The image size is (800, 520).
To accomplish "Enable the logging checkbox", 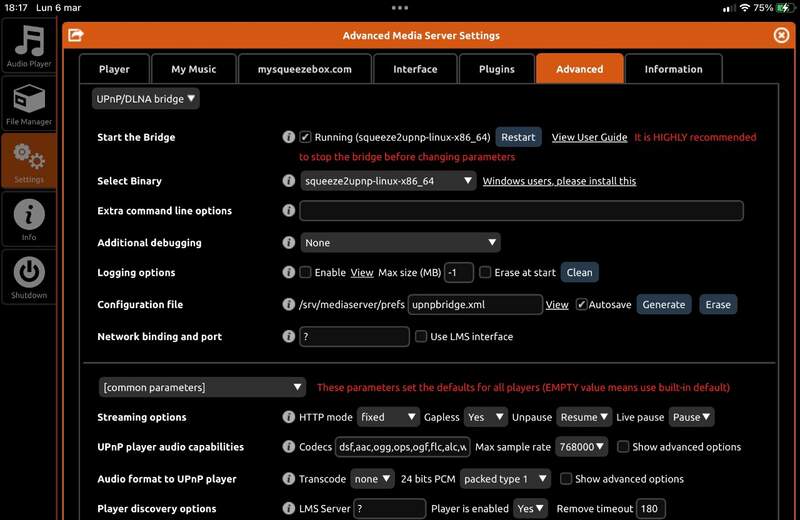I will pyautogui.click(x=306, y=272).
